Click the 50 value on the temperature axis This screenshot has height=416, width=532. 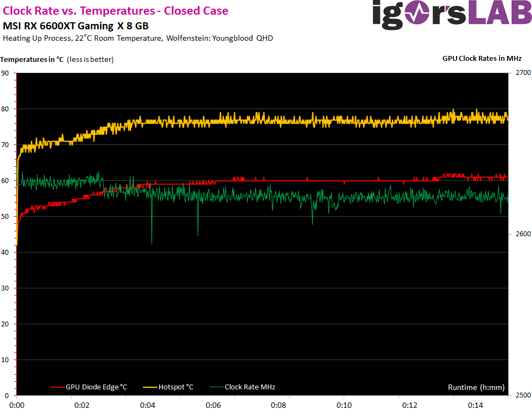point(5,217)
